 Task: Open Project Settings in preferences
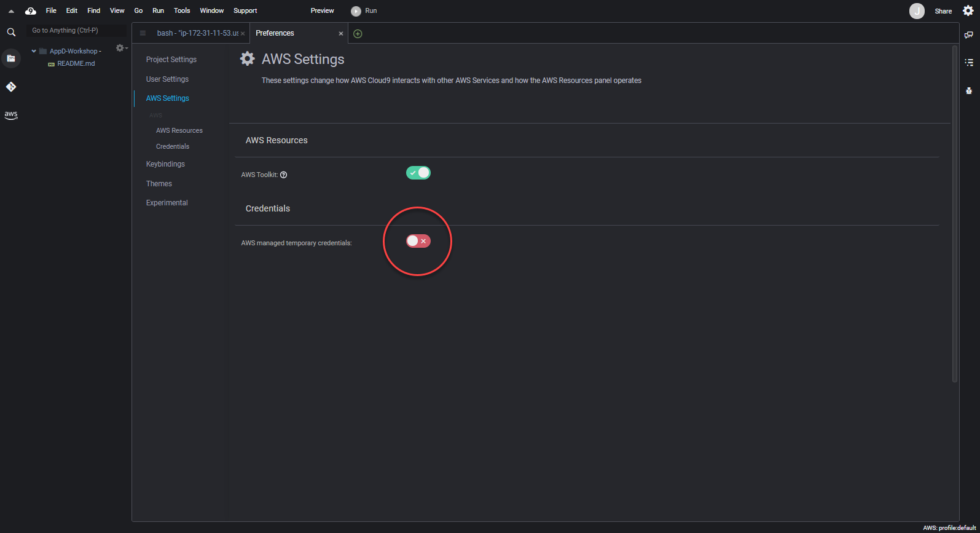tap(171, 60)
